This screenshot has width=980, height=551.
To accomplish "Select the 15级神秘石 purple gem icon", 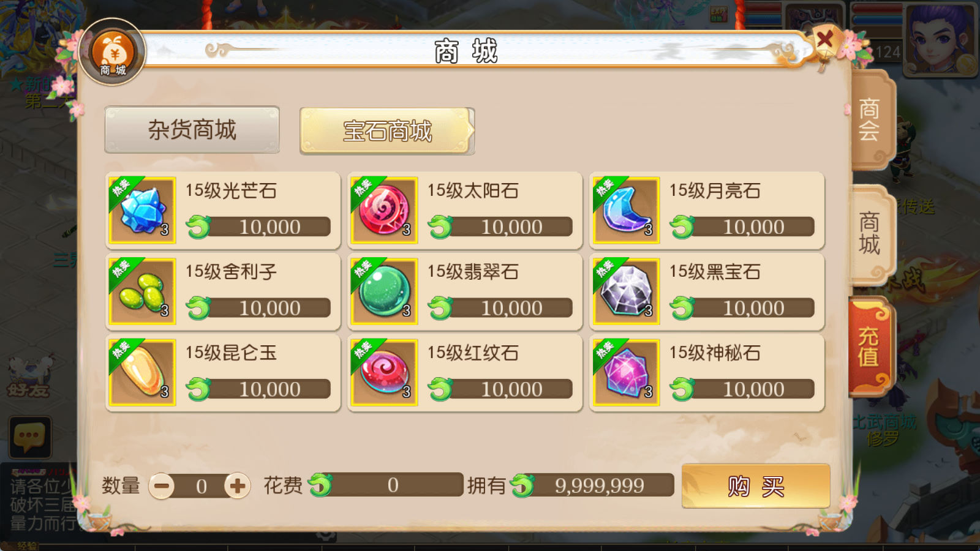I will pos(626,373).
